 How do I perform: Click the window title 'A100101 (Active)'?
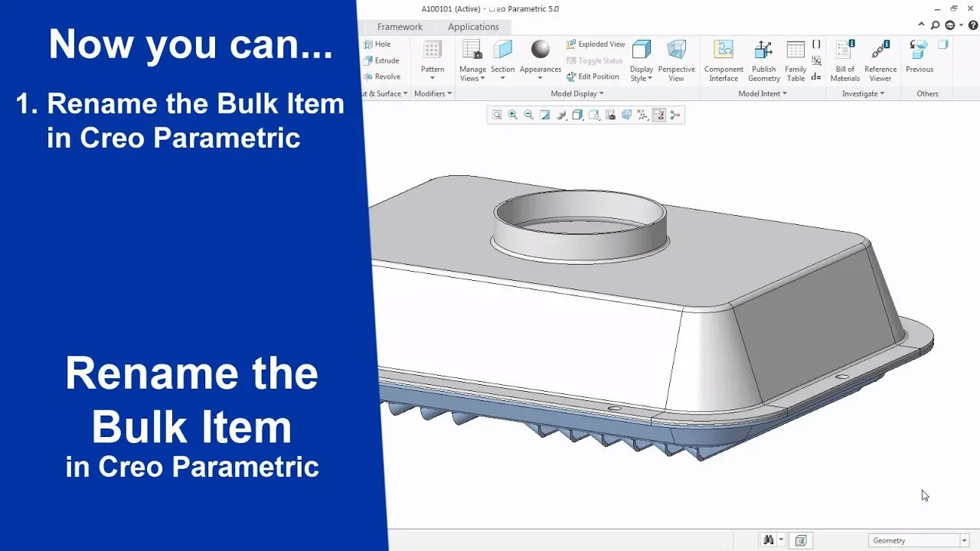pos(452,8)
